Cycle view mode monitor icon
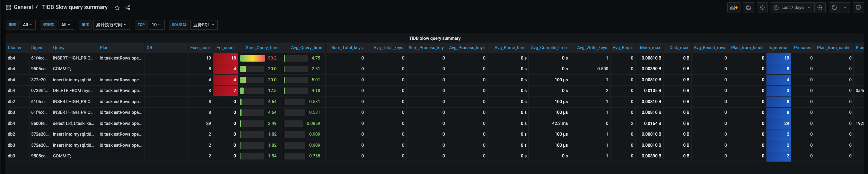The height and width of the screenshot is (174, 868). tap(858, 8)
